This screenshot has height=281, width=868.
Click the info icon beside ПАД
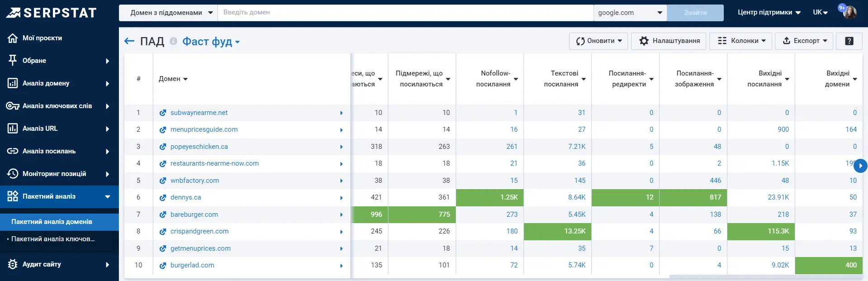tap(173, 41)
